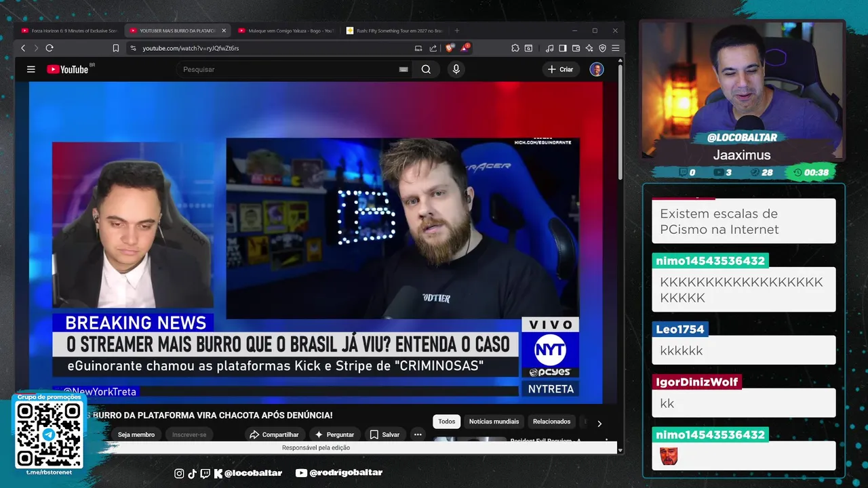The width and height of the screenshot is (868, 488).
Task: Click the TikTok icon in footer overlay
Action: point(192,473)
